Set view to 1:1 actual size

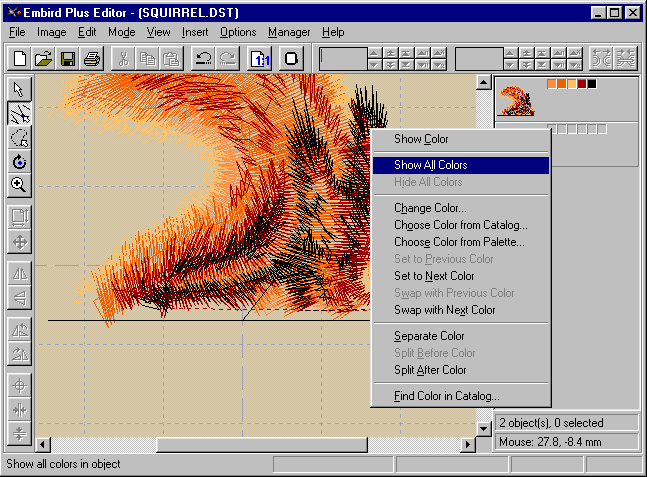coord(260,59)
